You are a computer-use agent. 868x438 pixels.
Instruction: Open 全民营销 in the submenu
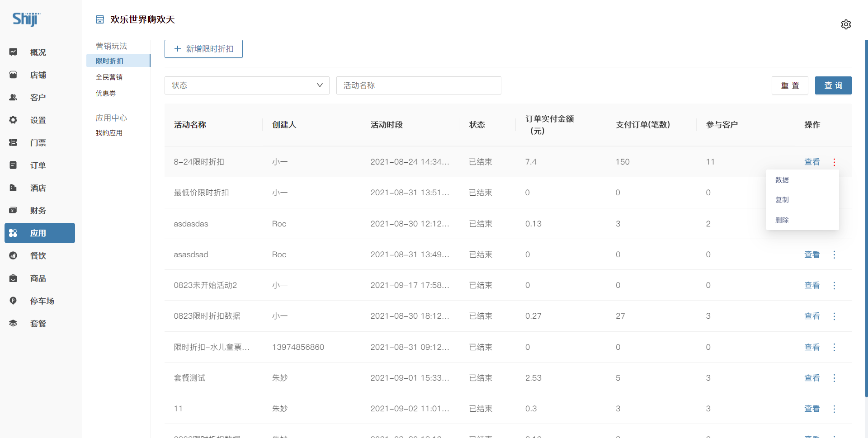[109, 77]
